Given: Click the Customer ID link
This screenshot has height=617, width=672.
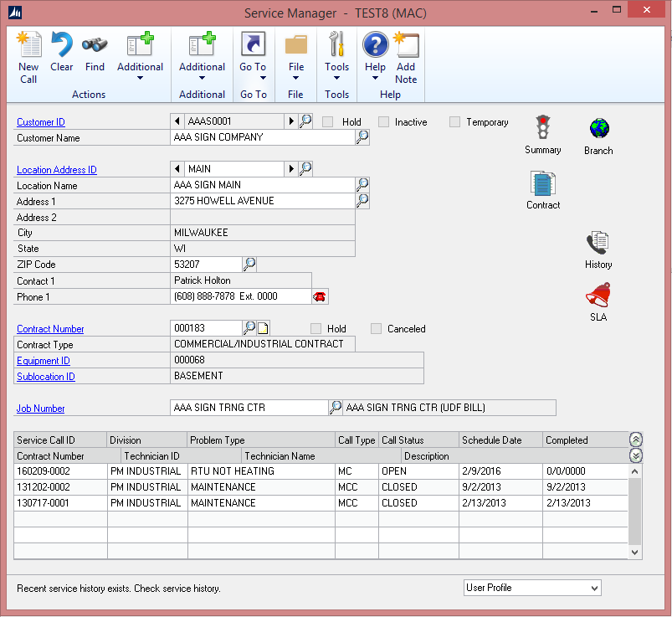Looking at the screenshot, I should point(41,122).
